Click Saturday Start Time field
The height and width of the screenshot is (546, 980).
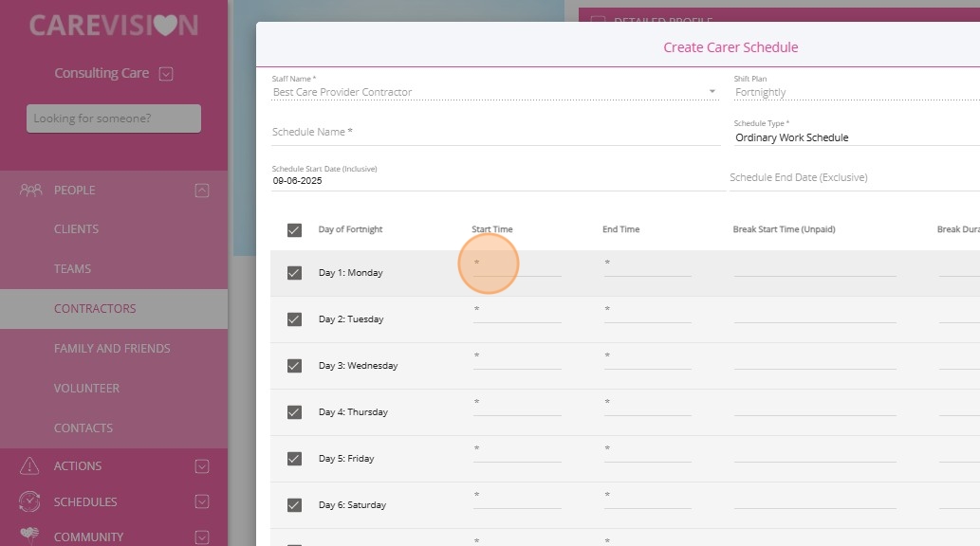517,500
